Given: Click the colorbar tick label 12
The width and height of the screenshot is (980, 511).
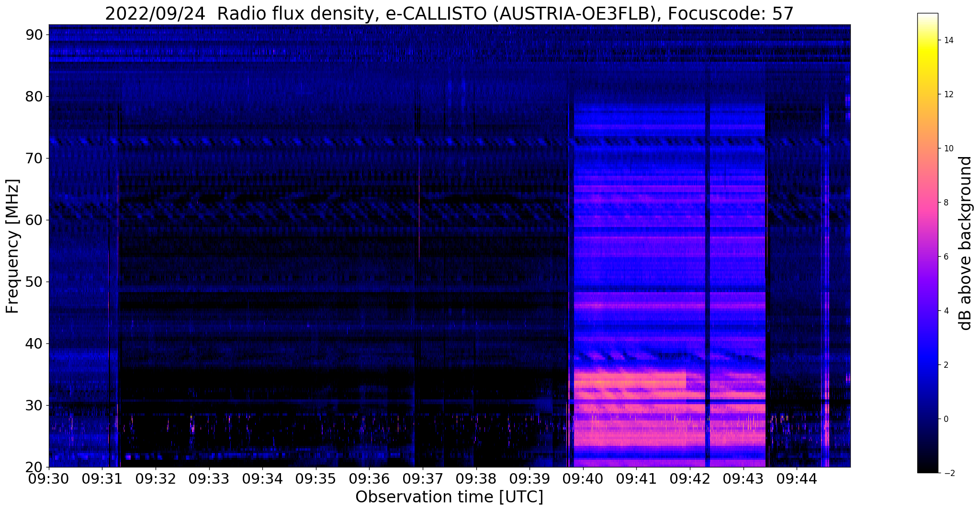Looking at the screenshot, I should point(948,94).
